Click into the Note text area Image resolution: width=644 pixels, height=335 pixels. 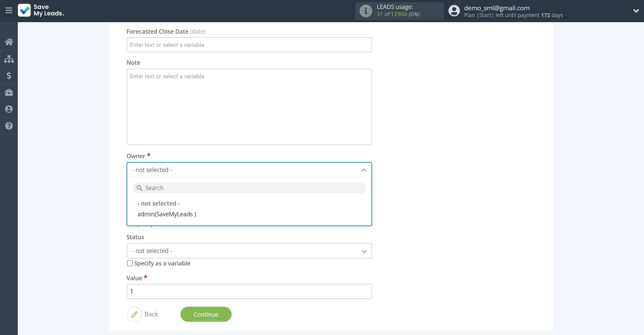click(249, 107)
